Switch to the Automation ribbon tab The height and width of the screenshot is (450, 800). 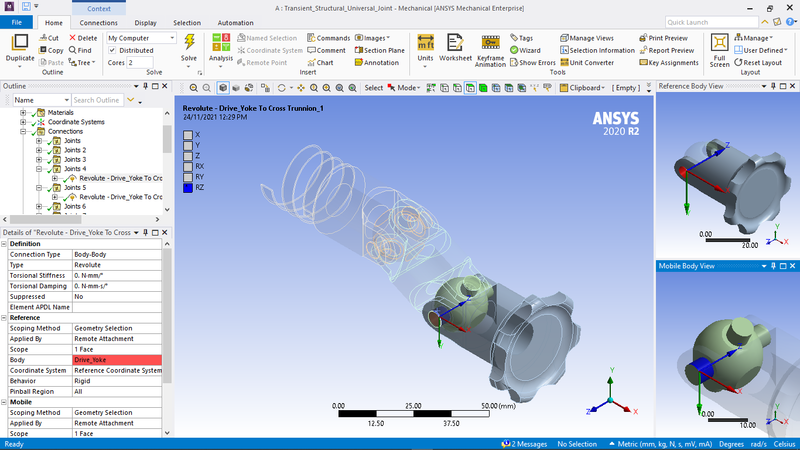(235, 22)
